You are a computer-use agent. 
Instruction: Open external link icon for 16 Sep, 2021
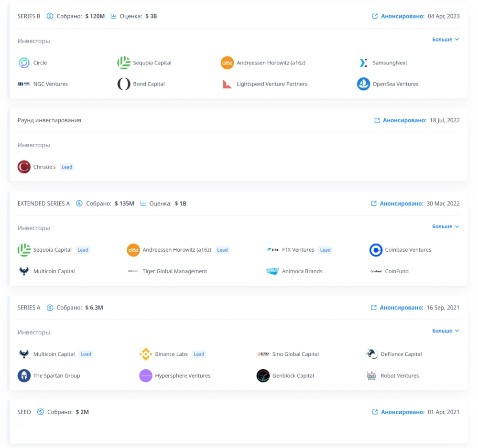pos(374,308)
